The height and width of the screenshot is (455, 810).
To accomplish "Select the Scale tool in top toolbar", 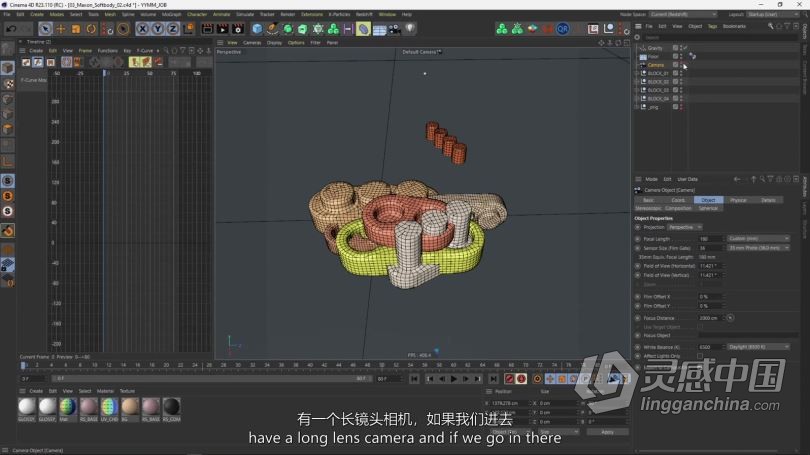I will click(x=75, y=29).
